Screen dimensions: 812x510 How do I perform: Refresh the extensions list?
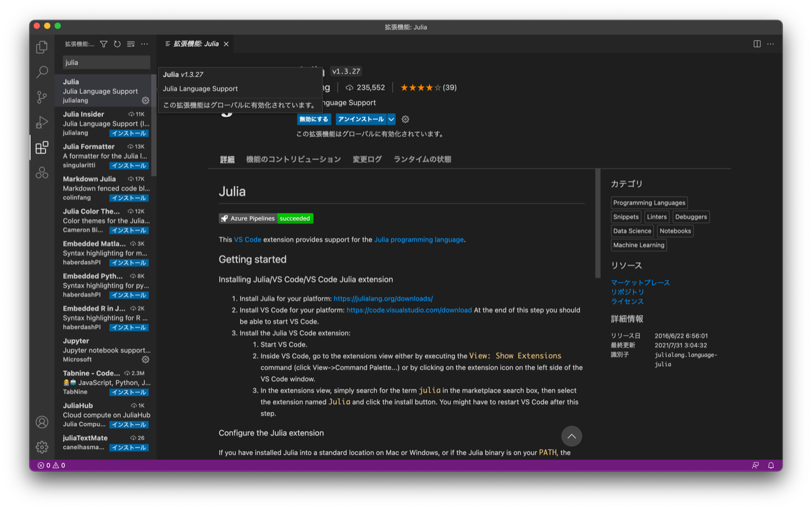click(x=117, y=44)
